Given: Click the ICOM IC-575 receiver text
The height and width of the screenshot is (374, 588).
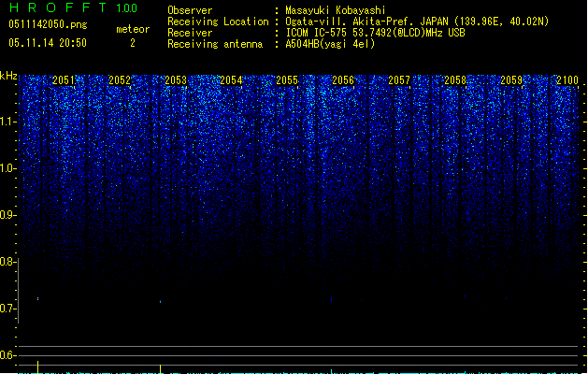Looking at the screenshot, I should pyautogui.click(x=375, y=33).
